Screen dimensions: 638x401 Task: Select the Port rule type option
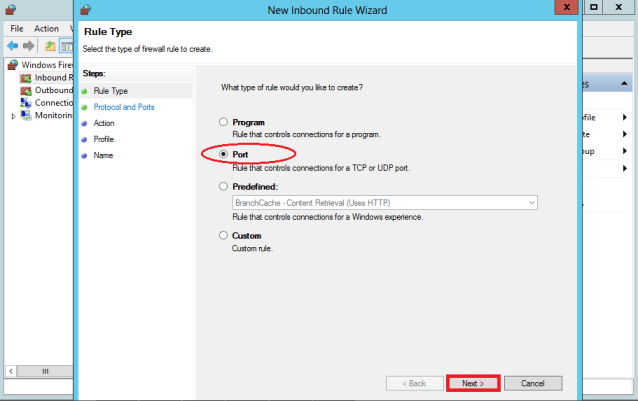pyautogui.click(x=224, y=154)
